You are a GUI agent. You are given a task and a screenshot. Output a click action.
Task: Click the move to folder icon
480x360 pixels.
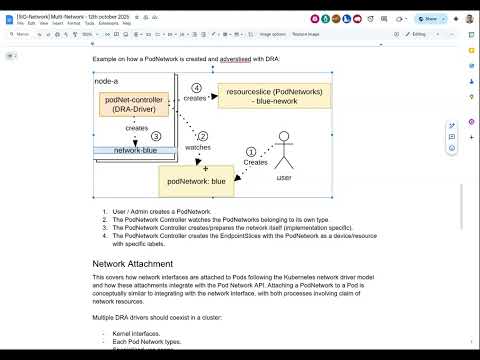pyautogui.click(x=146, y=17)
